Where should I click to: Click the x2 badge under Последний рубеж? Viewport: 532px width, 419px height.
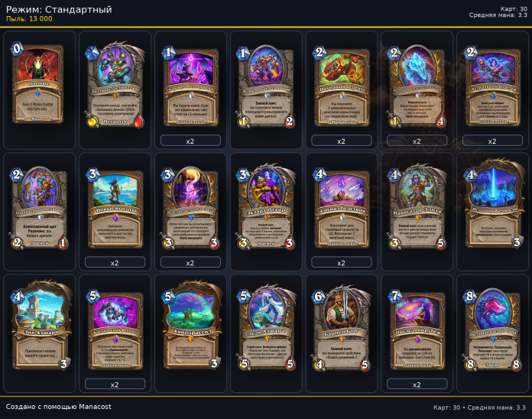[417, 385]
